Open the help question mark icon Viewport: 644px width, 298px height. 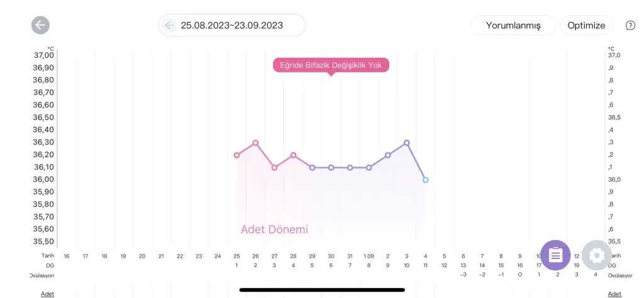(630, 25)
